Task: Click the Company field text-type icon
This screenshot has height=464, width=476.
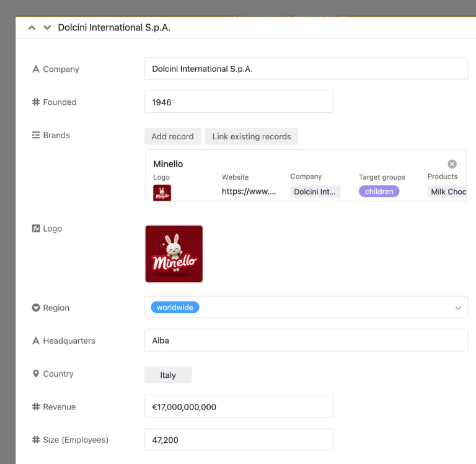Action: coord(36,69)
